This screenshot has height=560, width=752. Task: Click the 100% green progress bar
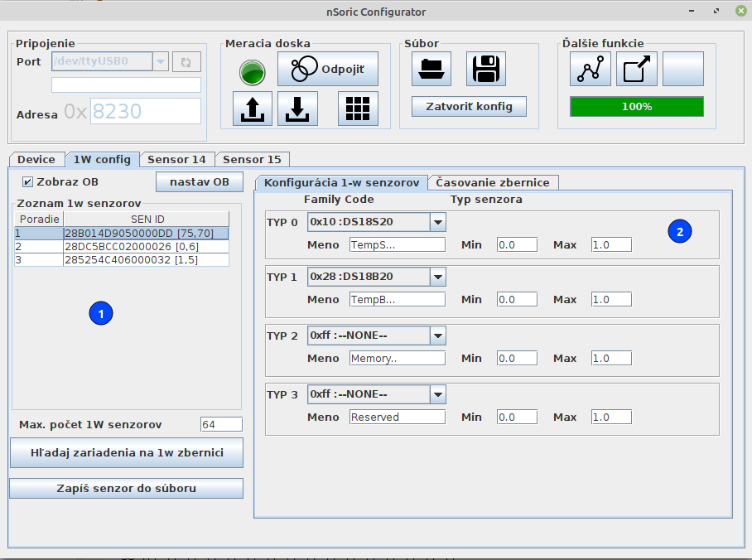tap(637, 107)
